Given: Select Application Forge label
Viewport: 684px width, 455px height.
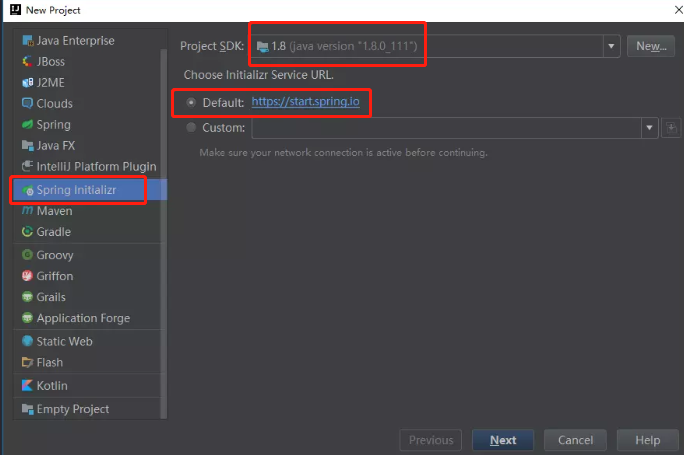Looking at the screenshot, I should (x=83, y=318).
